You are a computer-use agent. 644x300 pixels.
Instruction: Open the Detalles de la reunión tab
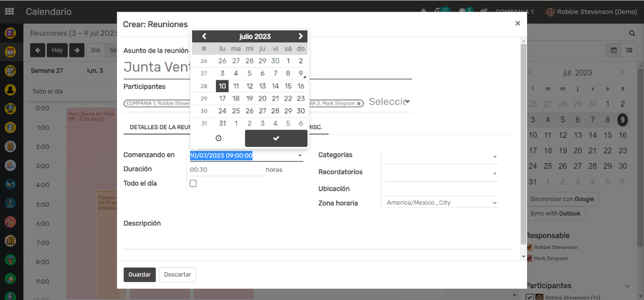coord(157,127)
